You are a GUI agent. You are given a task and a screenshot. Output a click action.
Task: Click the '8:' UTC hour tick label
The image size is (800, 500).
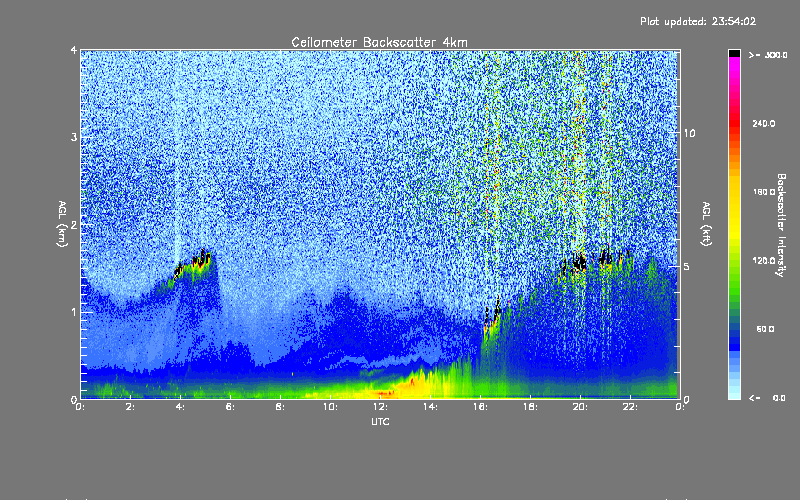(x=281, y=407)
